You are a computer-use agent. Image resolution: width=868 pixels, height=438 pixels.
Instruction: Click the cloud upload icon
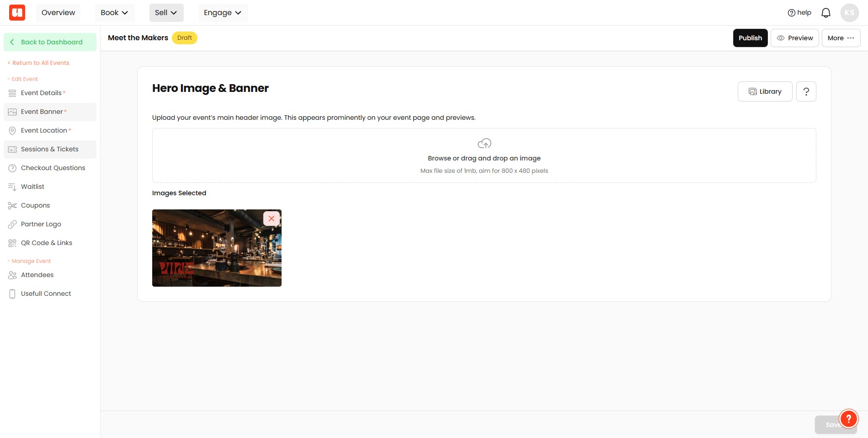click(484, 144)
